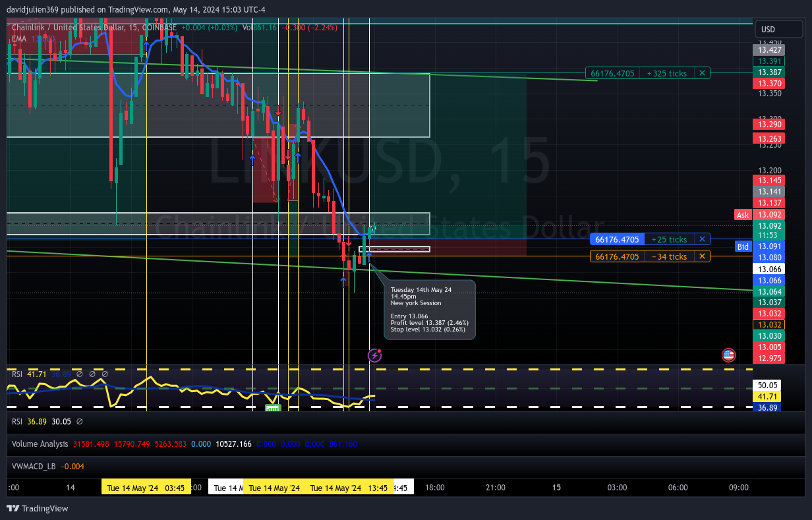Screen dimensions: 812x520
Task: Click the 18:00 time axis label
Action: click(x=435, y=488)
